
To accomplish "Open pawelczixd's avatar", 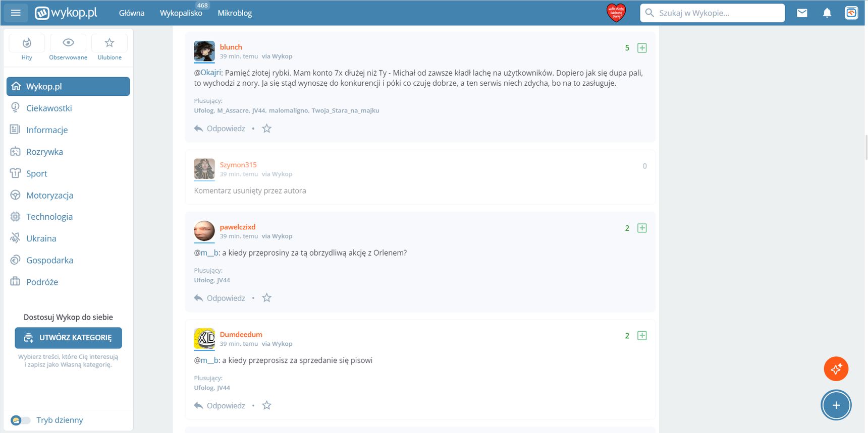I will 204,231.
